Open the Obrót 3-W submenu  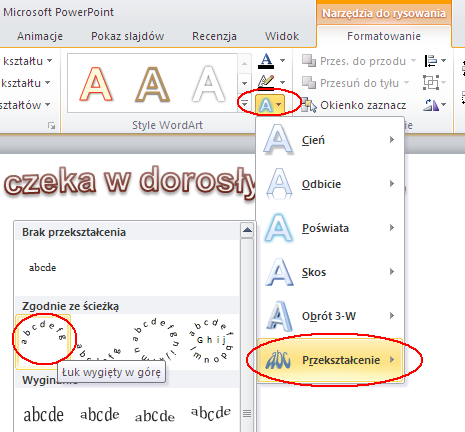[330, 316]
